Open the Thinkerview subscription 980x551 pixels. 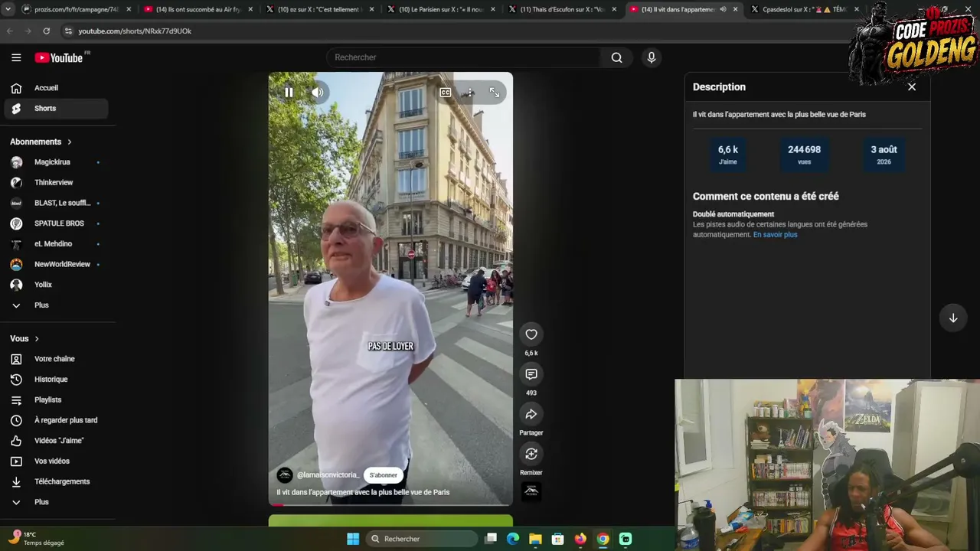click(55, 182)
